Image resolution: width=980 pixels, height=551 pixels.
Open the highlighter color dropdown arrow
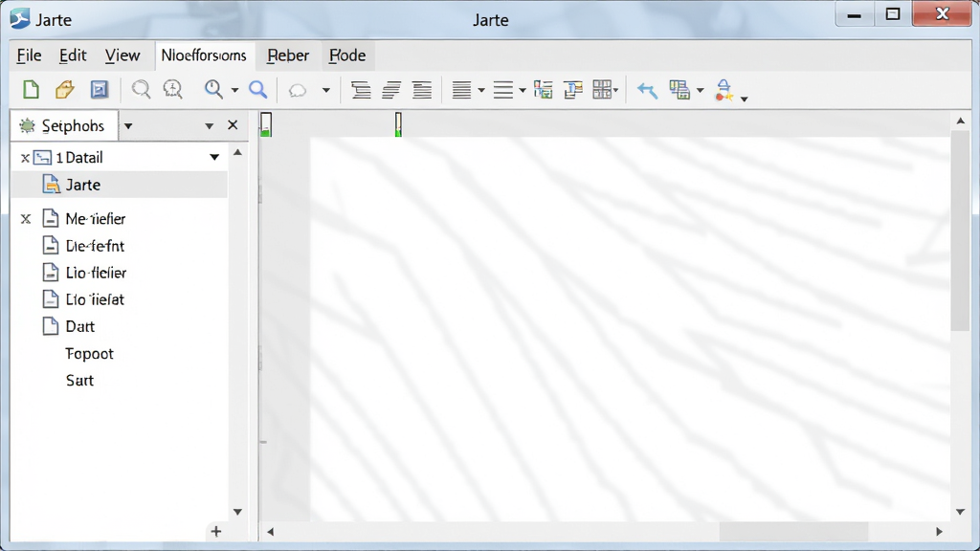point(744,99)
